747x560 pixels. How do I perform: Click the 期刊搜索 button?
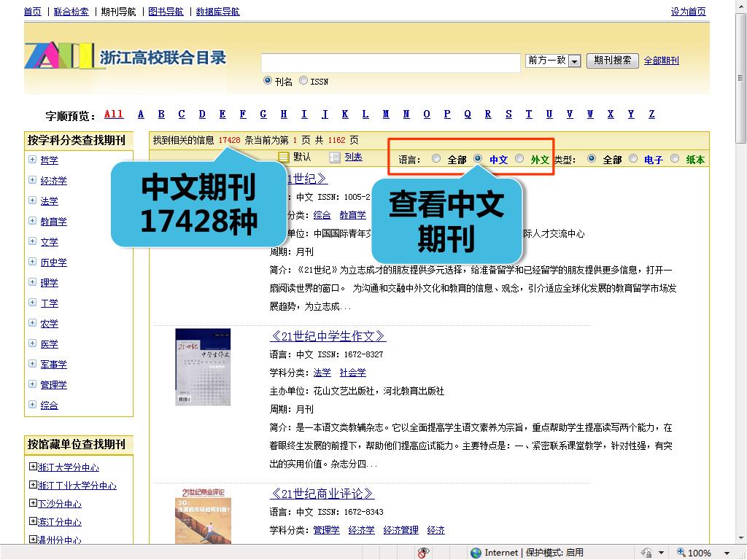point(612,61)
